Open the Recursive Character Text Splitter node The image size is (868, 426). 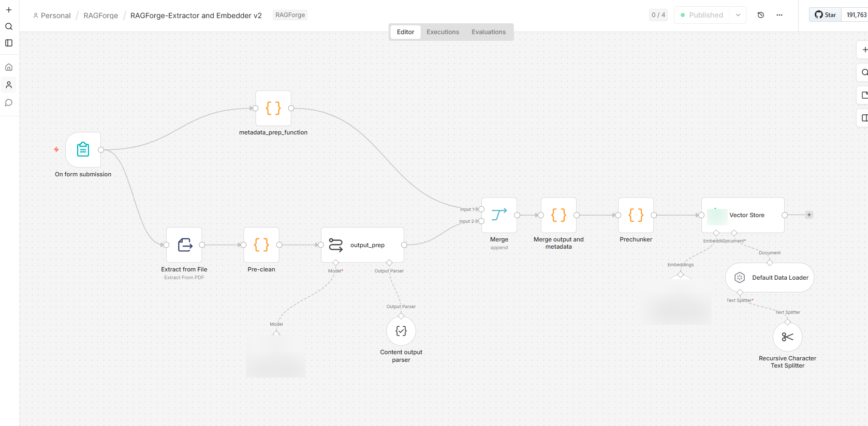[787, 337]
